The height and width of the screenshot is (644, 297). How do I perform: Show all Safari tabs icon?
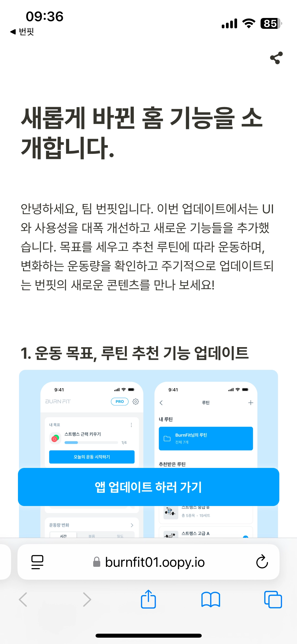273,599
